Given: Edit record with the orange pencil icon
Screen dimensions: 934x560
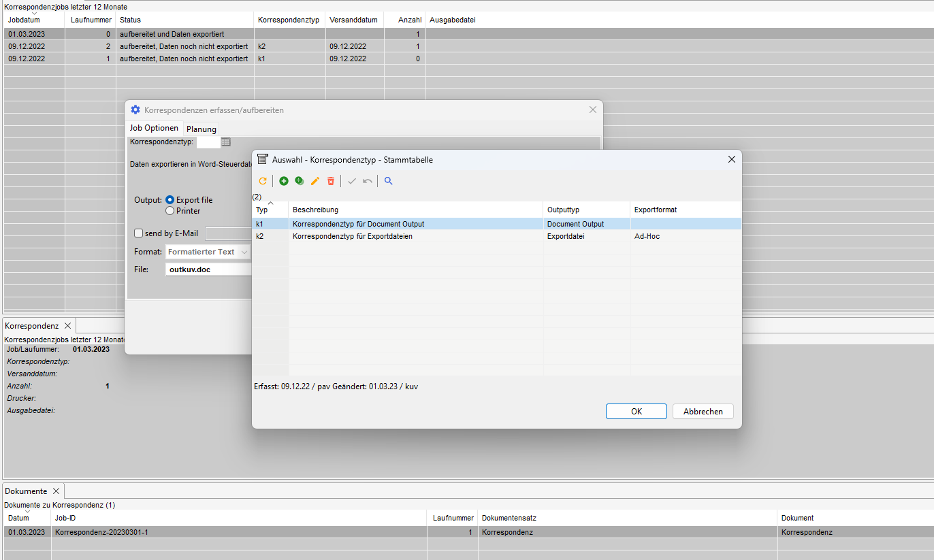Looking at the screenshot, I should click(x=315, y=181).
